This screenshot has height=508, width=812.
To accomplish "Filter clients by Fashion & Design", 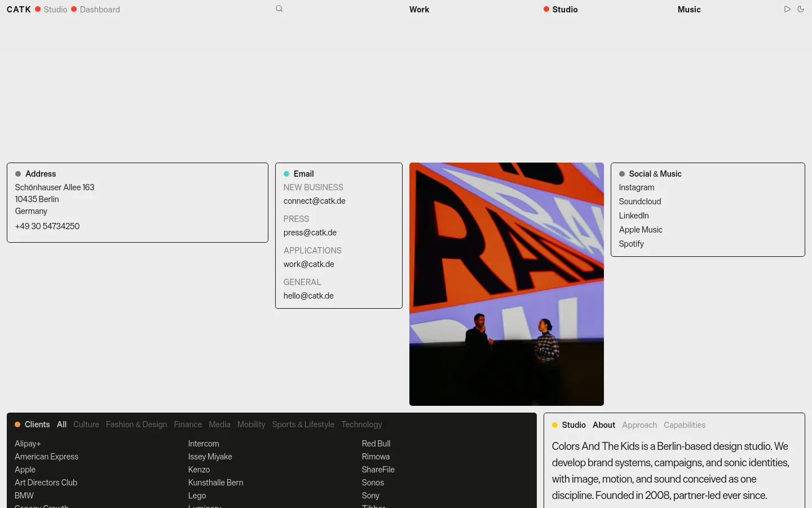I will tap(136, 424).
